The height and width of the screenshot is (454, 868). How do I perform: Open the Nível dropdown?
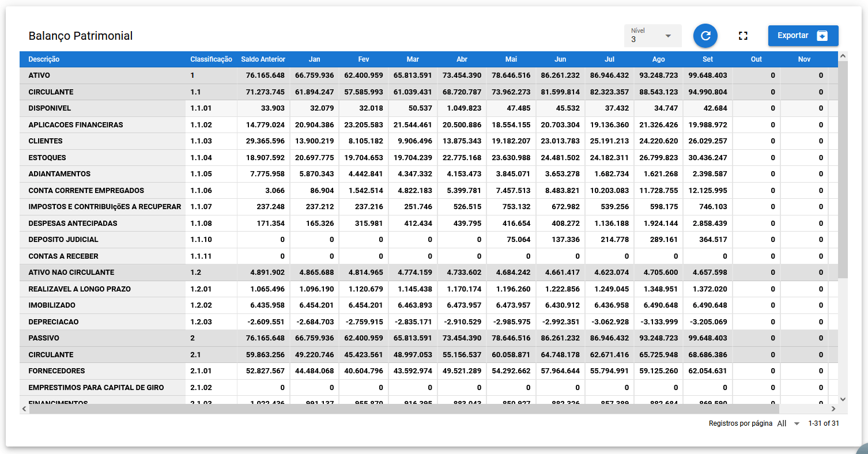point(652,36)
